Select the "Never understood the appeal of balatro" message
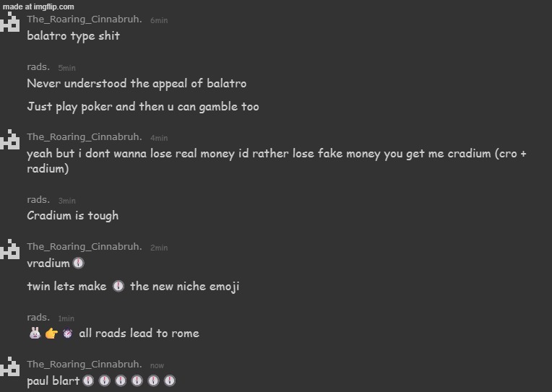This screenshot has height=392, width=552. tap(137, 84)
